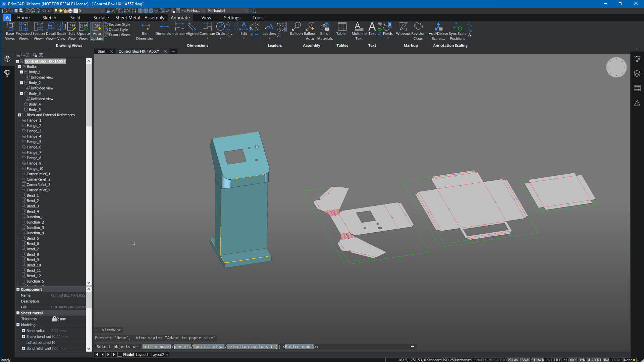Screen dimensions: 644x362
Task: Disable POLAR tracking in status bar
Action: [513, 360]
